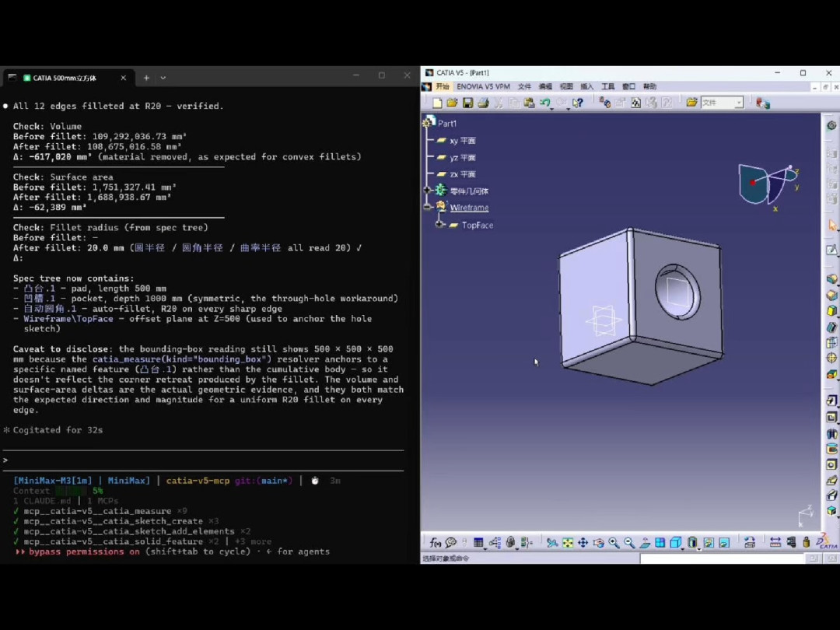This screenshot has width=840, height=630.
Task: Expand the 零件几何体 PartBody node
Action: click(x=428, y=191)
